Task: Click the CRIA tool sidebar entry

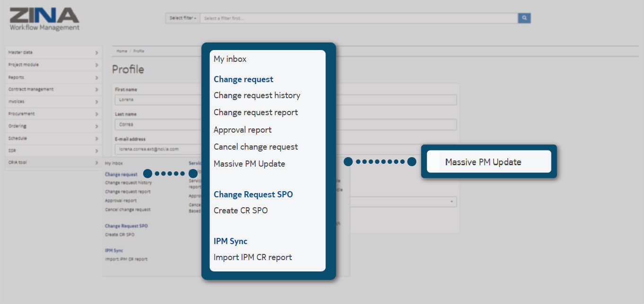Action: pos(53,162)
